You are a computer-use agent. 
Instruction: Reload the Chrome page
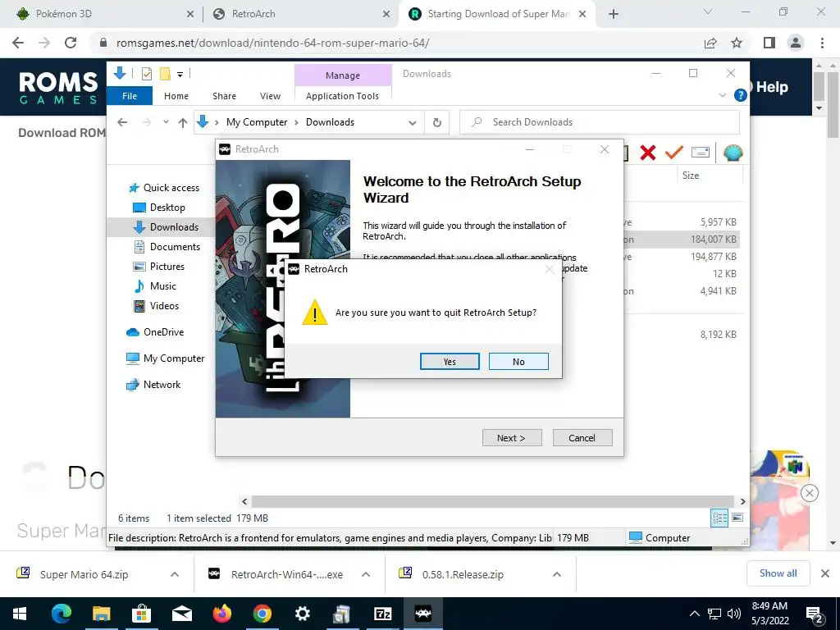(71, 43)
